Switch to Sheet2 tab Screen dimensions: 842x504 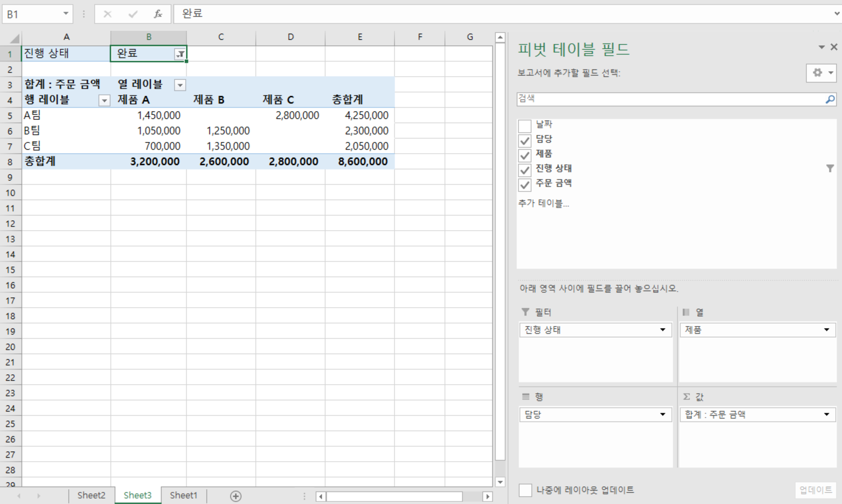pos(91,496)
